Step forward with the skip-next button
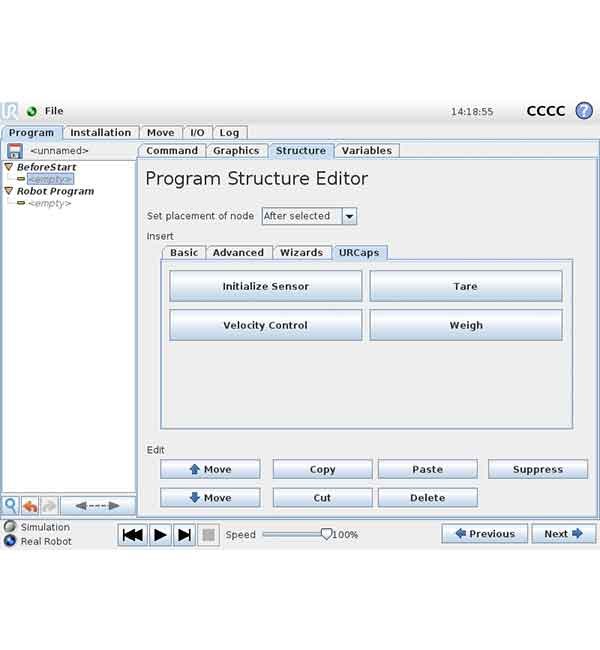 (x=184, y=535)
